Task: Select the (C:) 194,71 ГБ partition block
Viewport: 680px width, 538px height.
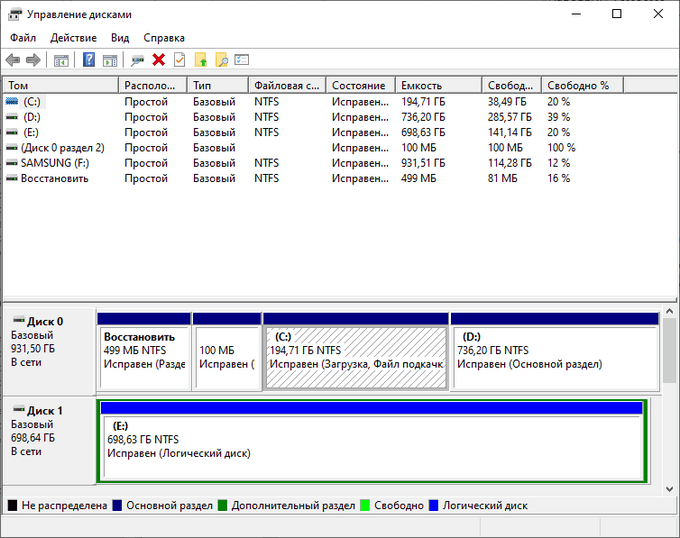Action: click(356, 351)
